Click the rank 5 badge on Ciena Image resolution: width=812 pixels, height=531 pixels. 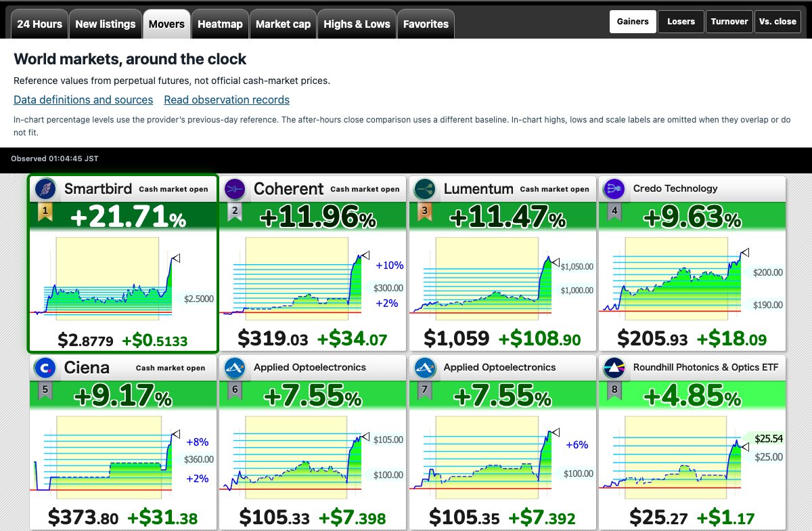click(45, 391)
